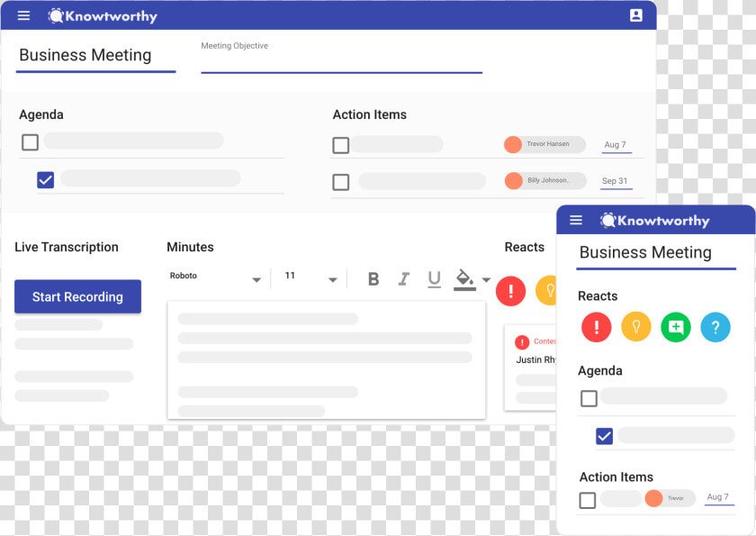This screenshot has height=536, width=756.
Task: Click the Minutes section heading
Action: coord(190,247)
